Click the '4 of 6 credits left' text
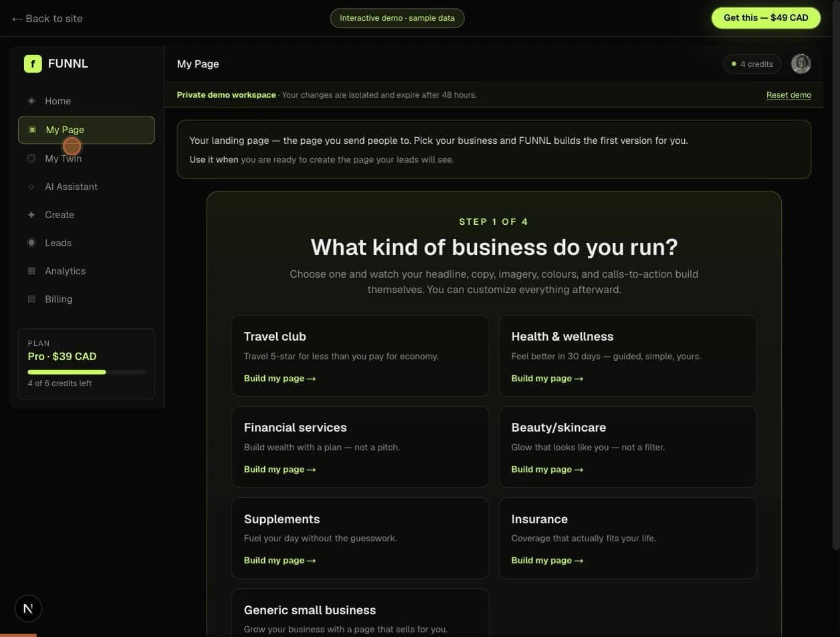 [x=60, y=383]
